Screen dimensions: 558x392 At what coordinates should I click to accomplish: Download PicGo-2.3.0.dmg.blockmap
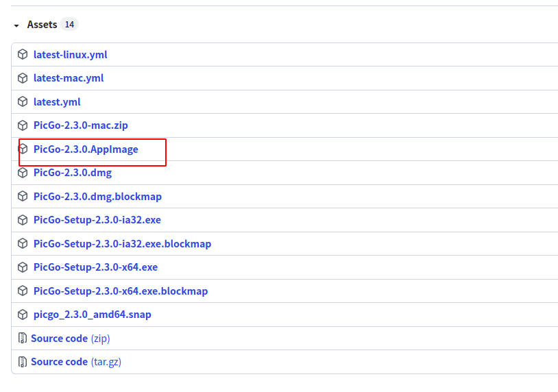coord(97,197)
